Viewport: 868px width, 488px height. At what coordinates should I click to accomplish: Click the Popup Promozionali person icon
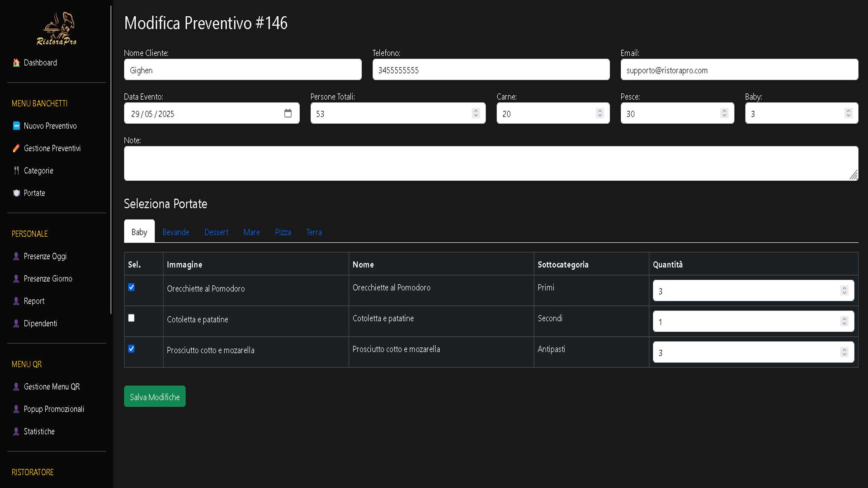tap(16, 409)
